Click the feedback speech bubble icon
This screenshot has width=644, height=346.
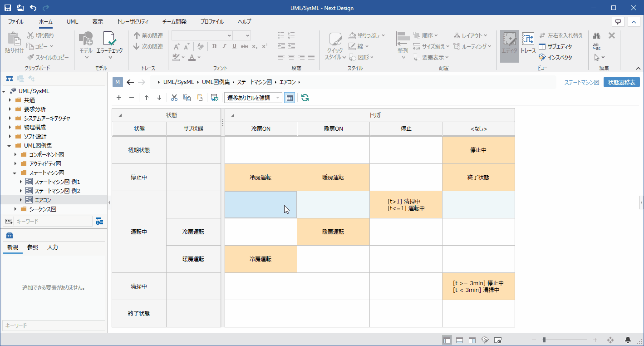point(618,22)
